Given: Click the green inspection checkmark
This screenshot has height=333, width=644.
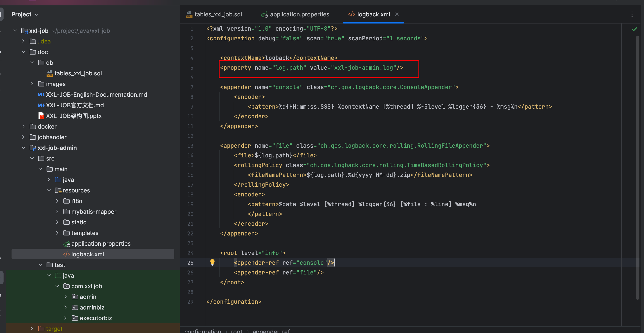Looking at the screenshot, I should [634, 29].
